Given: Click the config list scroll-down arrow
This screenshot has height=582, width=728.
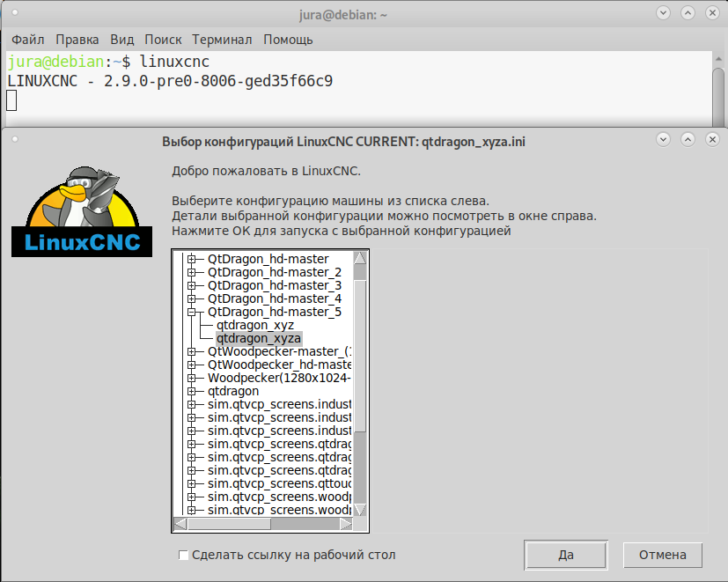Looking at the screenshot, I should (x=360, y=510).
